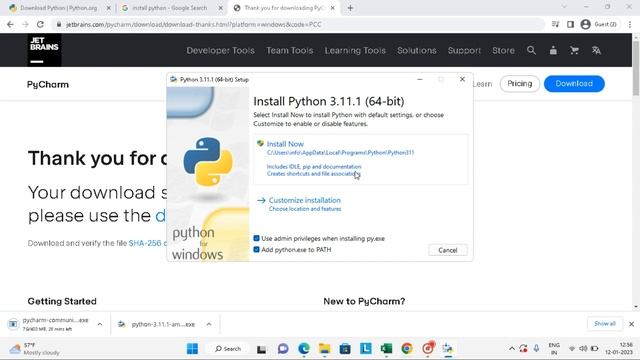Open the Support menu
Viewport: 640px width, 360px height.
[464, 50]
